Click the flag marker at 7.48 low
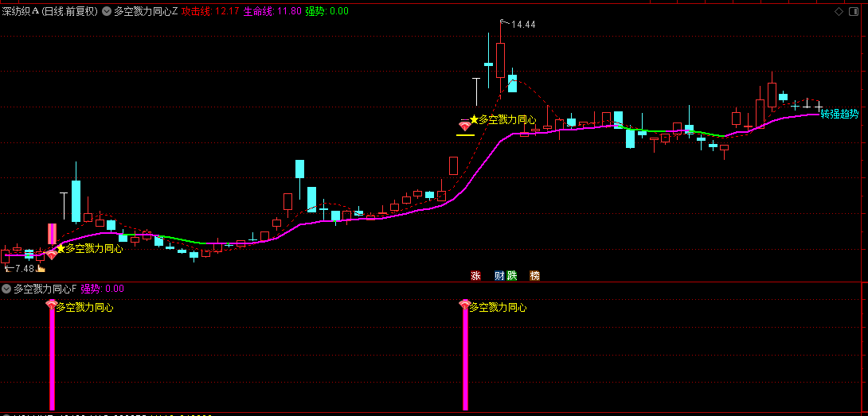This screenshot has width=868, height=416. 9,268
